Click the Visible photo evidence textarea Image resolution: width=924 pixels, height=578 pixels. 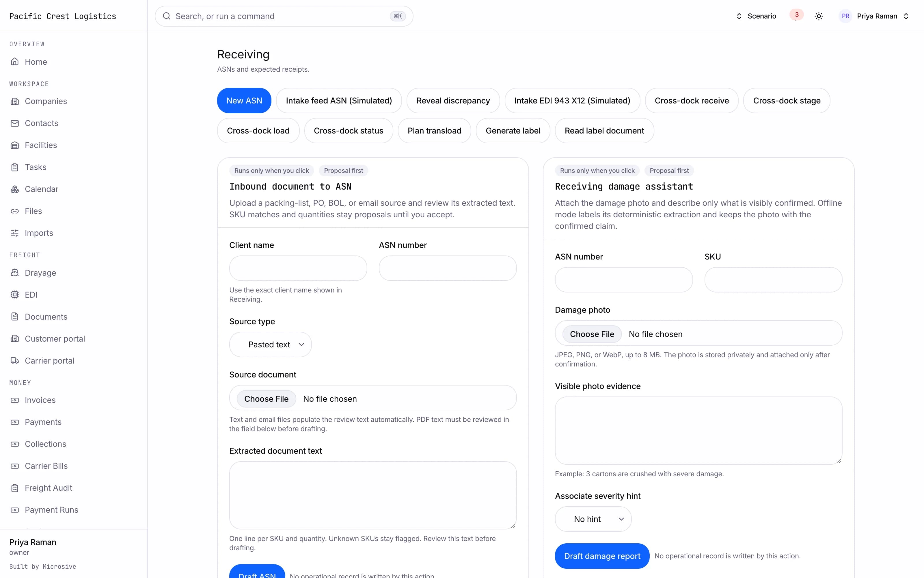pyautogui.click(x=698, y=430)
